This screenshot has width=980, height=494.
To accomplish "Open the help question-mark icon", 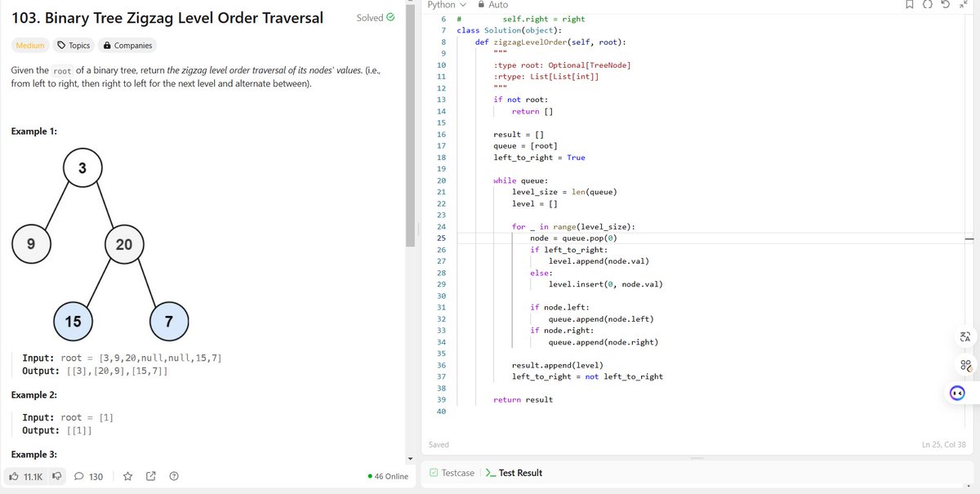I will [173, 476].
